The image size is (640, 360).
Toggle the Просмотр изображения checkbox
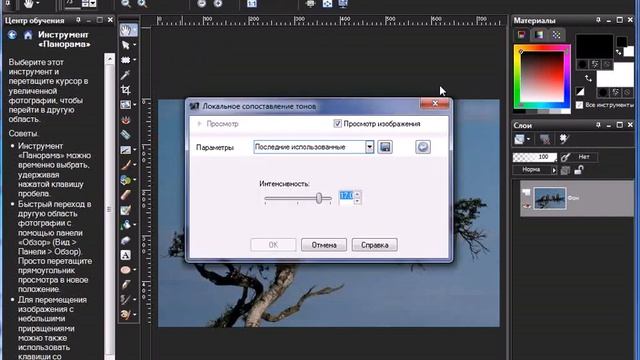tap(337, 124)
